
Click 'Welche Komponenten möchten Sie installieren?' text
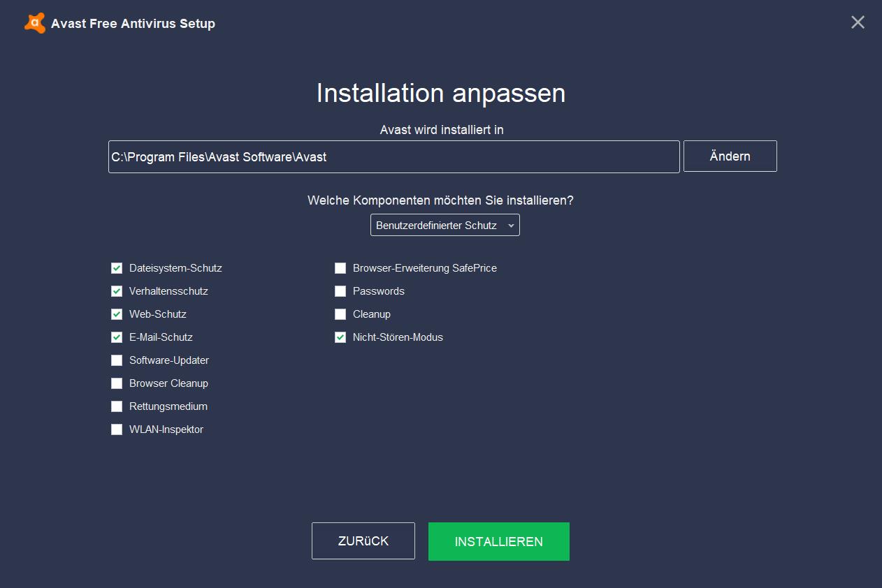coord(440,200)
